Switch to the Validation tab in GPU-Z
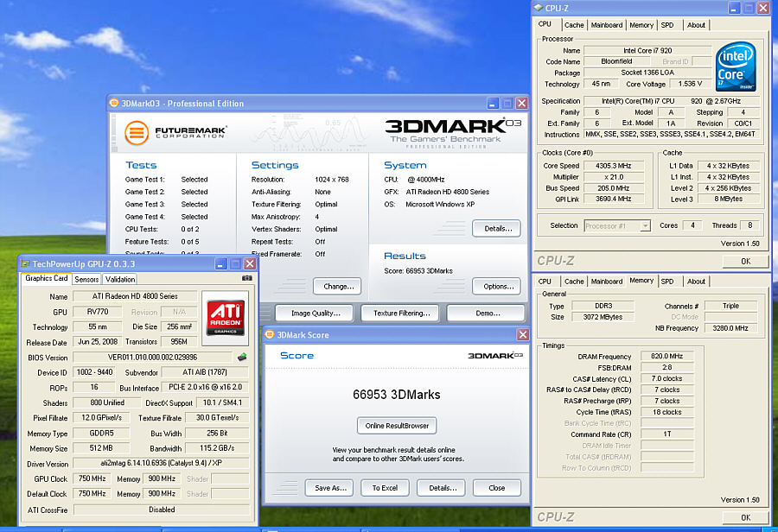The image size is (778, 532). [120, 279]
